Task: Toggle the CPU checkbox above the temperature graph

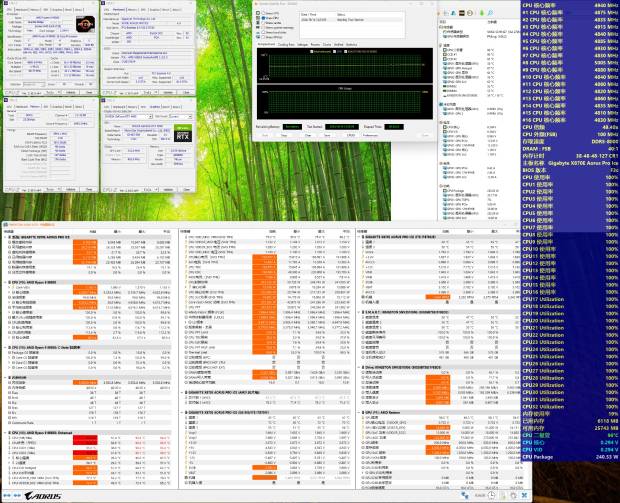Action: click(335, 51)
